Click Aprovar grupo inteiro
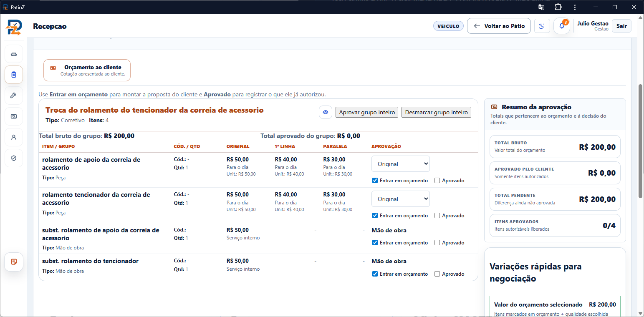Screen dimensions: 644x317 [x=367, y=112]
